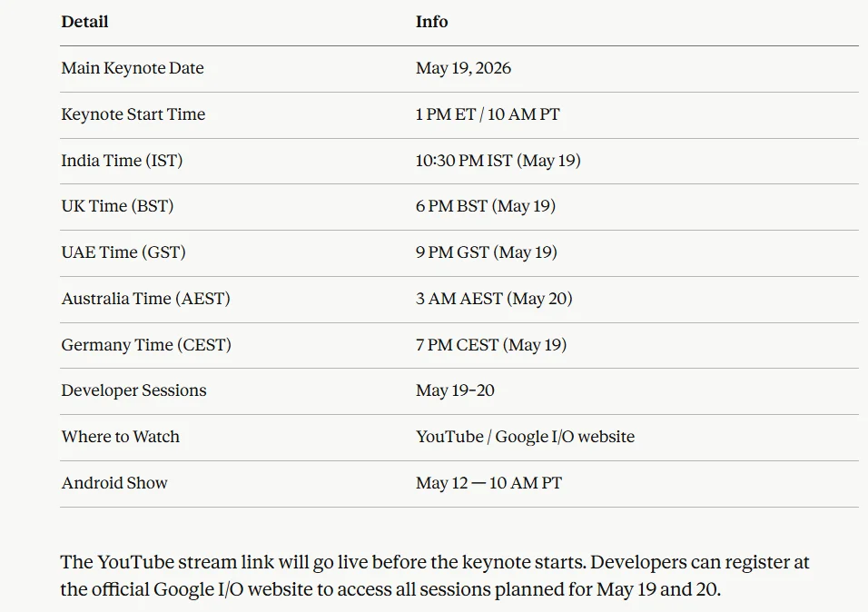Click the May 19, 2026 date cell

tap(463, 68)
